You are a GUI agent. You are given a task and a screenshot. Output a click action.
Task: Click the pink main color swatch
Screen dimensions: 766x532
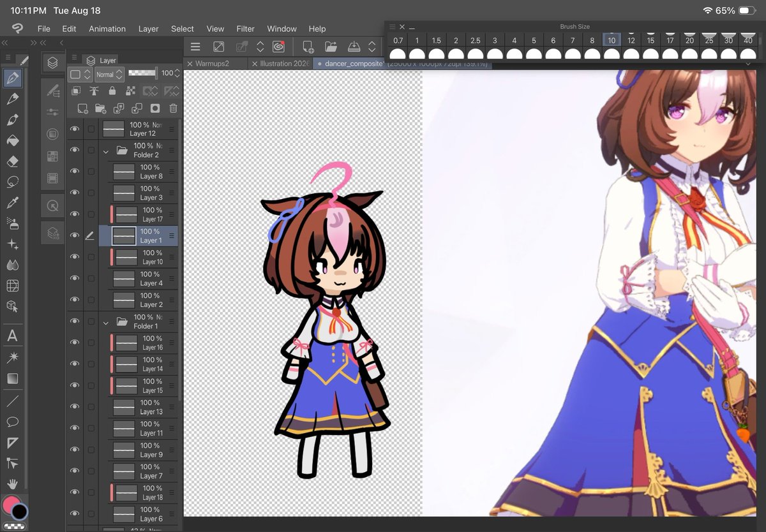(x=11, y=504)
